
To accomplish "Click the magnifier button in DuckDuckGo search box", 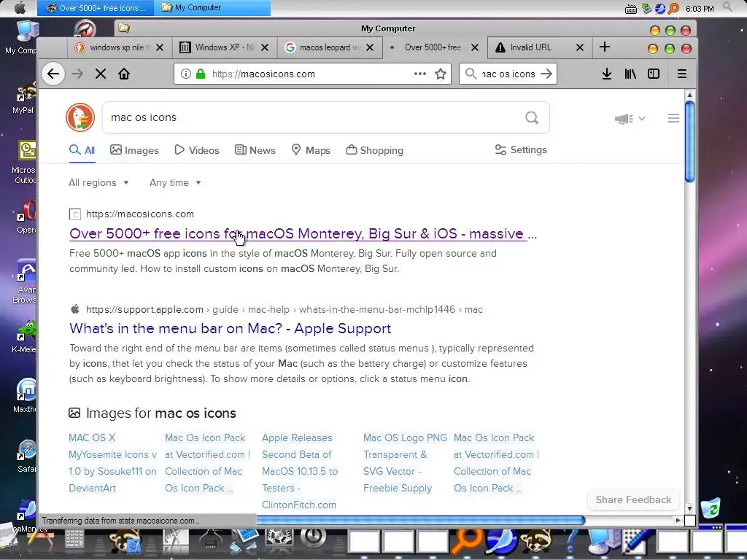I will click(532, 117).
